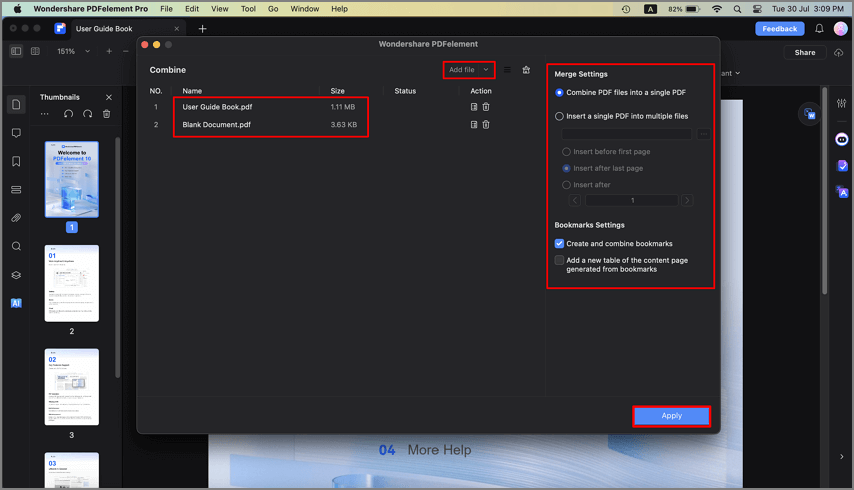854x490 pixels.
Task: Open a new tab with plus button
Action: [x=203, y=29]
